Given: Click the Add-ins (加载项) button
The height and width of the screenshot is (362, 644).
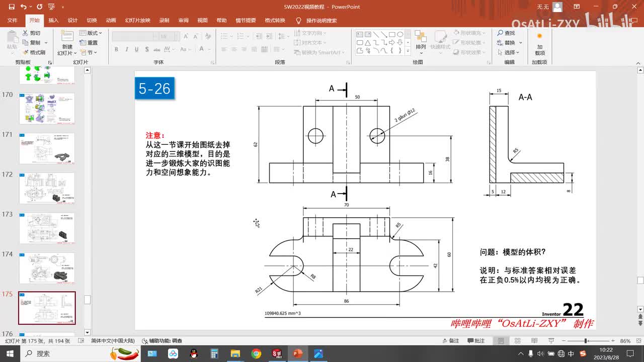Looking at the screenshot, I should [x=539, y=44].
